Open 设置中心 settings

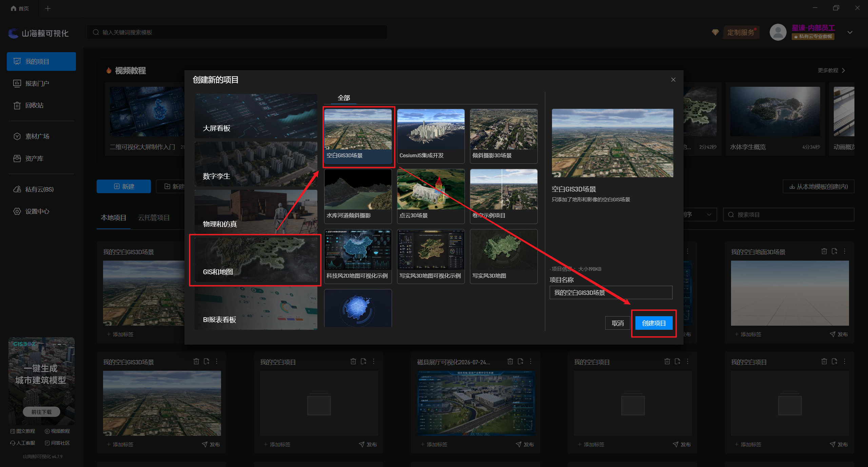click(41, 211)
